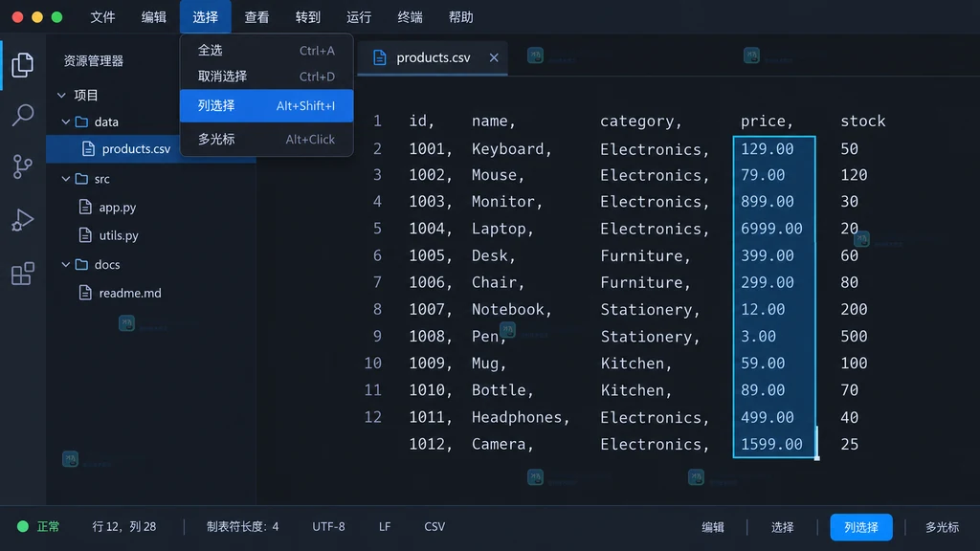The image size is (980, 551).
Task: Open app.py in the file tree
Action: pos(118,207)
